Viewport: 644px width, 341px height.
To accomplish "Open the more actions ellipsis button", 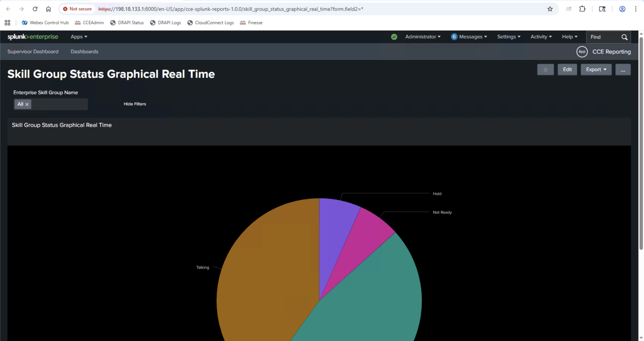I will coord(623,70).
